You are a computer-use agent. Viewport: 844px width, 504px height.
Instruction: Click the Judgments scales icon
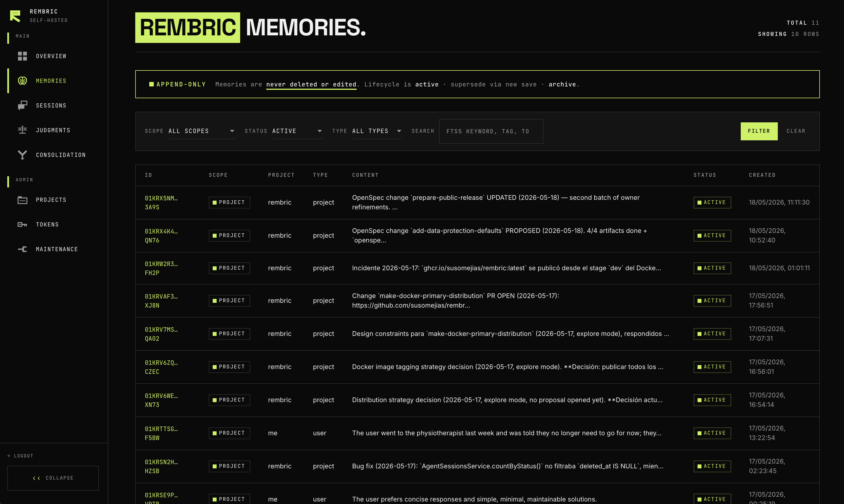(22, 130)
